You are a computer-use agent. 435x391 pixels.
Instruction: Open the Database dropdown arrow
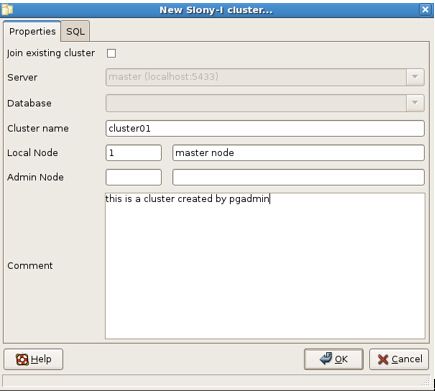pos(415,103)
